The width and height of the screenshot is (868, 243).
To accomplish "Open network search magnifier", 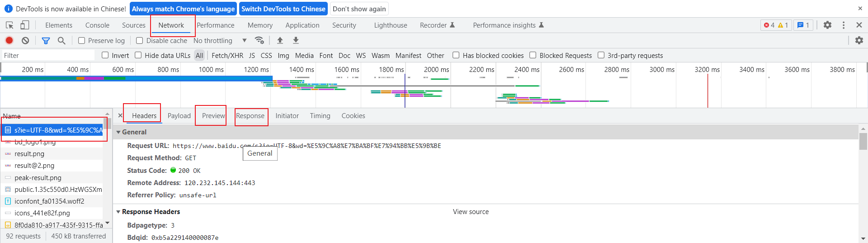I will tap(61, 40).
